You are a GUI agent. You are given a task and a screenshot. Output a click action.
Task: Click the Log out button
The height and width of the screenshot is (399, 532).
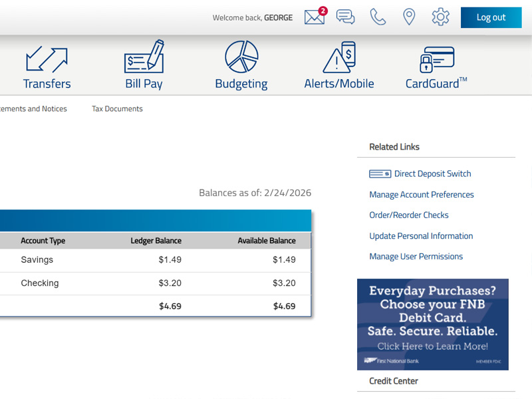coord(491,18)
